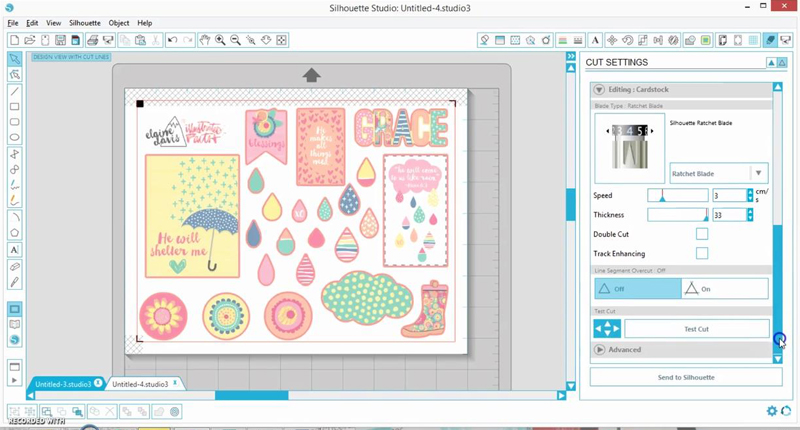Click the Fit to Window icon

[281, 40]
